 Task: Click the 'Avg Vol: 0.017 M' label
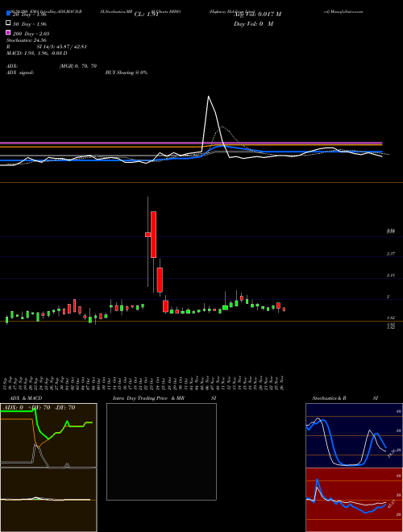[x=257, y=15]
